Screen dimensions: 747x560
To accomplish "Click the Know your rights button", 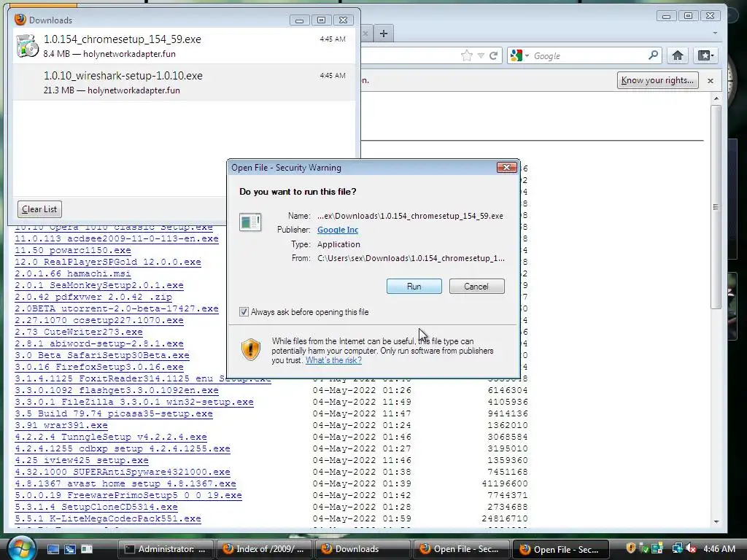I will tap(657, 80).
